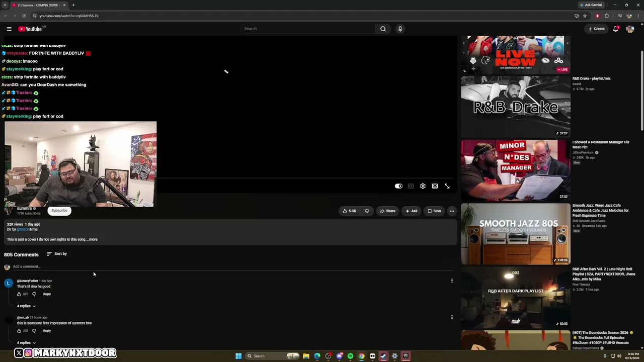The image size is (644, 362).
Task: Open the Create menu button
Action: click(x=597, y=29)
